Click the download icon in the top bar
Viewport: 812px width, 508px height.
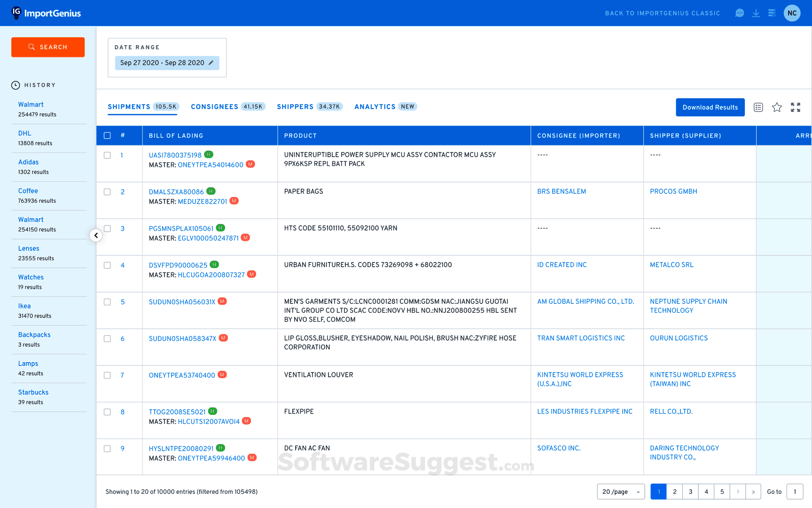(756, 13)
